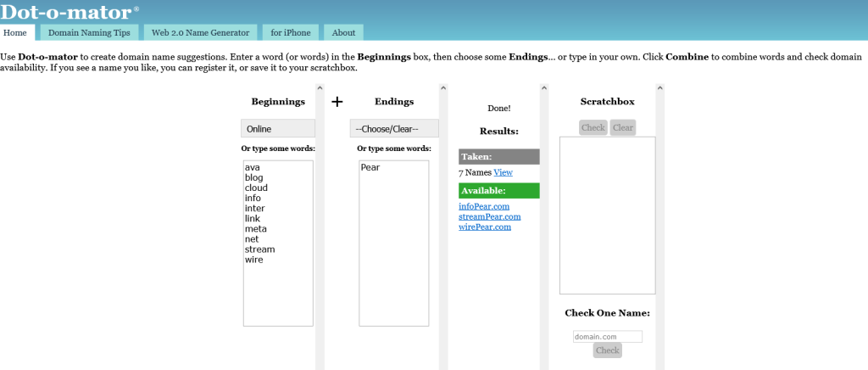
Task: Click the scroll-up arrow beside the Beginnings column
Action: pyautogui.click(x=320, y=87)
